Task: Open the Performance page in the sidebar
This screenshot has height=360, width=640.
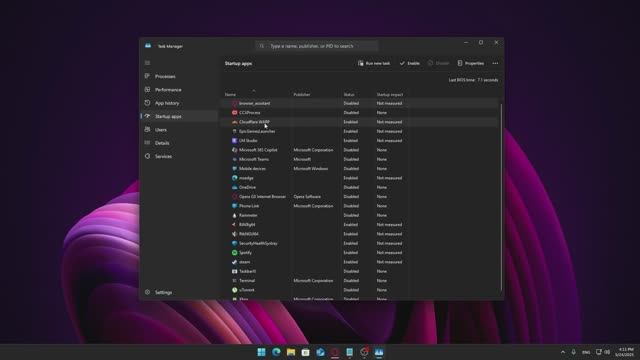Action: (x=168, y=90)
